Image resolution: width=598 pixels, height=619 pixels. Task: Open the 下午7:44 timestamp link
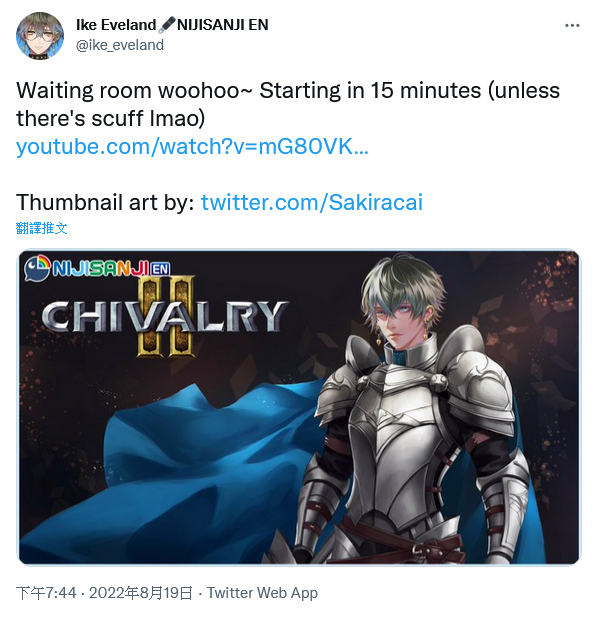coord(46,593)
